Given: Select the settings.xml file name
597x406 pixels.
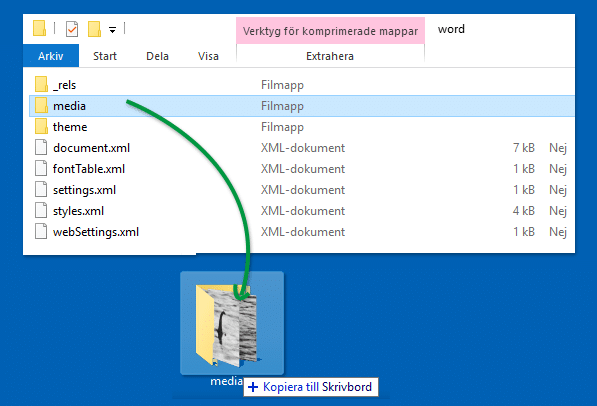Looking at the screenshot, I should point(84,190).
